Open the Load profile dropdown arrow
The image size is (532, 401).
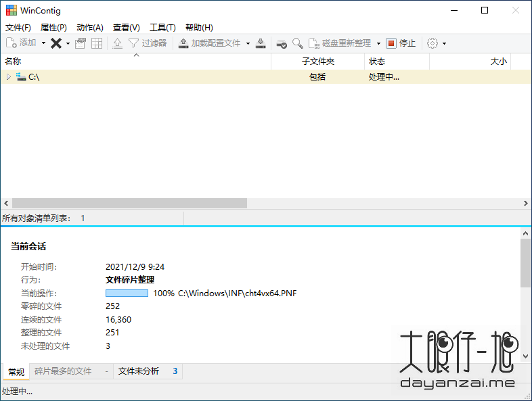pos(248,43)
